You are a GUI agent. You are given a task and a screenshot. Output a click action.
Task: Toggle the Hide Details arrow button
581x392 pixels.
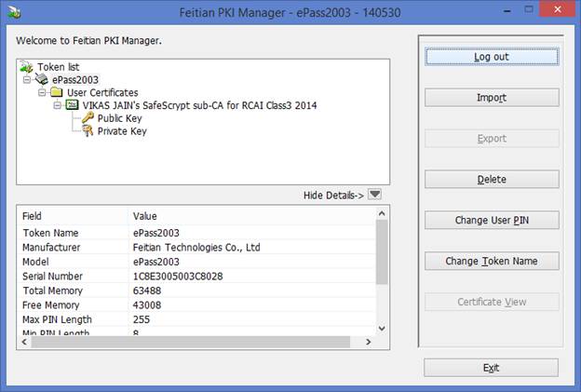pos(374,195)
